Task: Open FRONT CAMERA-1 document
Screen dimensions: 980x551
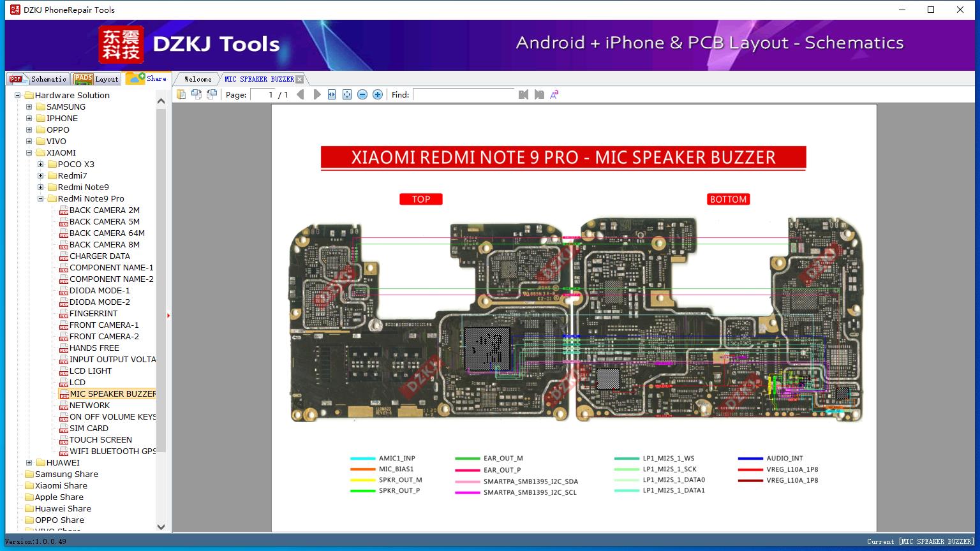Action: 104,325
